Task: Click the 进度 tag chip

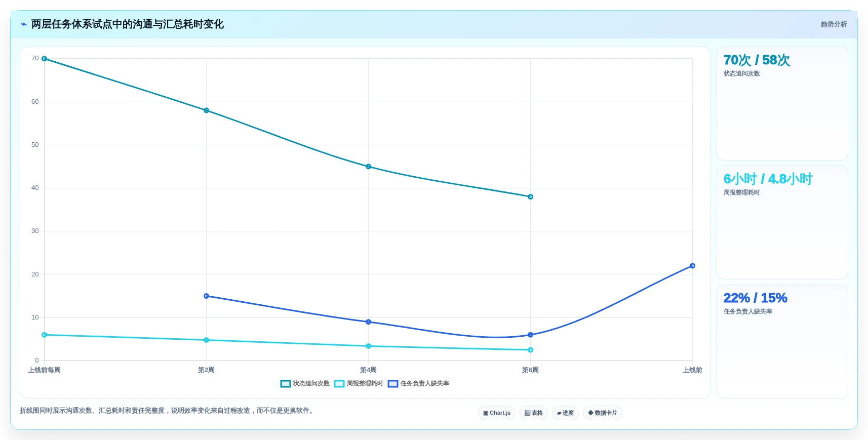Action: click(565, 413)
